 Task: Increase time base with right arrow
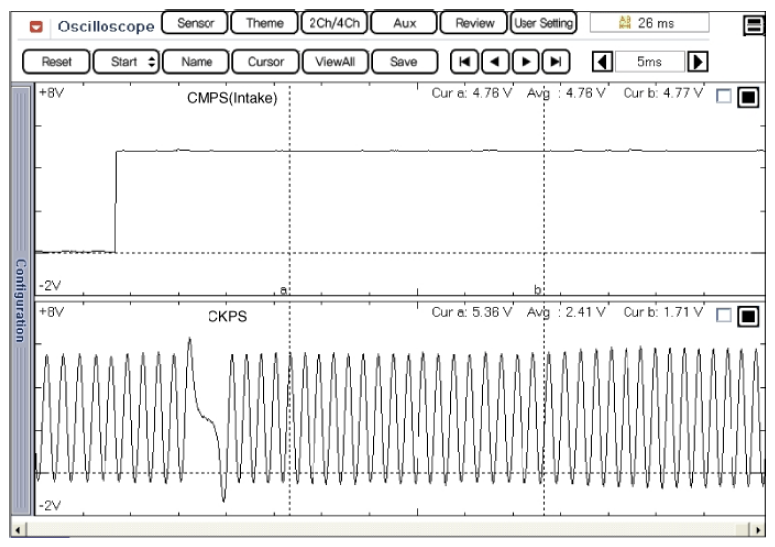tap(700, 61)
